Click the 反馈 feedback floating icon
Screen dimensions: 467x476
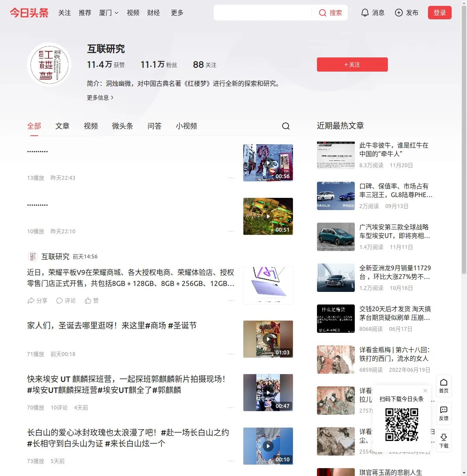pyautogui.click(x=444, y=413)
